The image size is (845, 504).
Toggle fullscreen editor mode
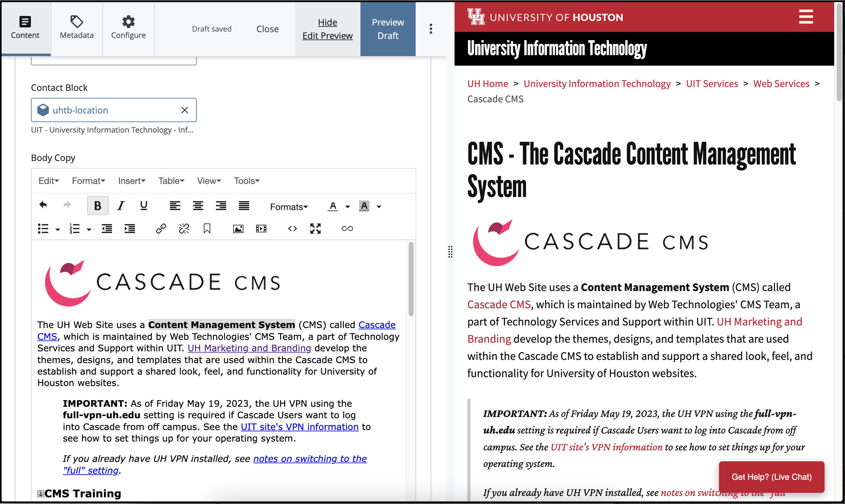coord(315,229)
